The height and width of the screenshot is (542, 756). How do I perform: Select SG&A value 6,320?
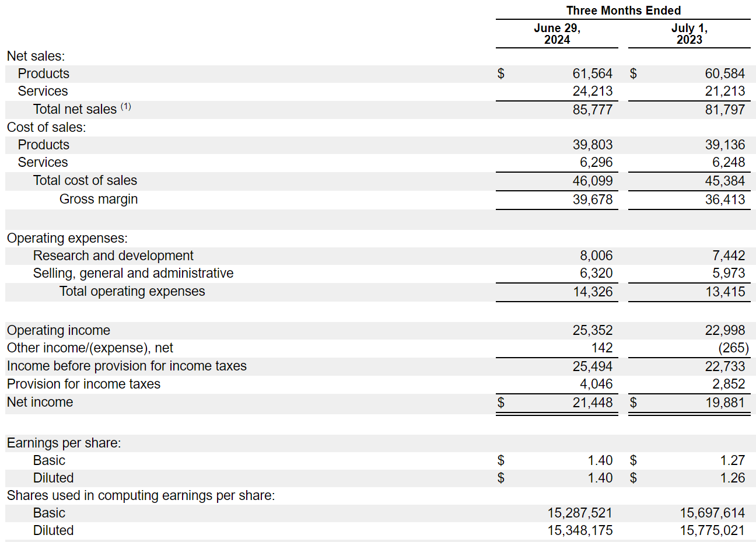pos(596,273)
